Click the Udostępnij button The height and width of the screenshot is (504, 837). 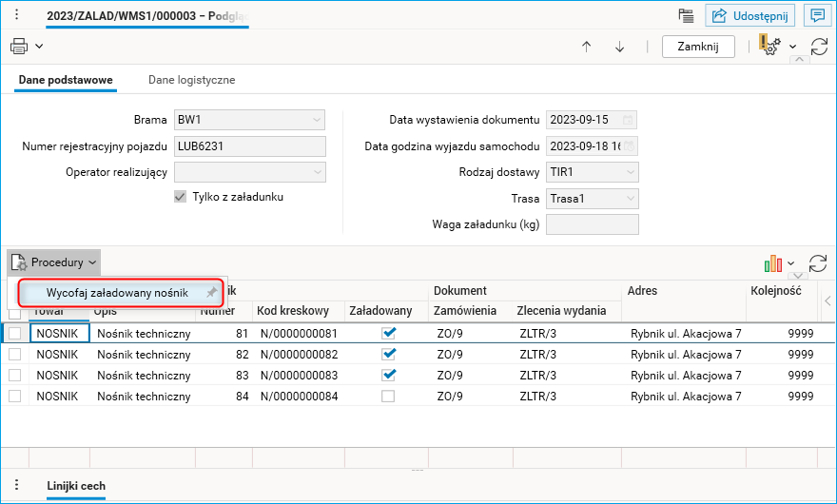(x=749, y=15)
